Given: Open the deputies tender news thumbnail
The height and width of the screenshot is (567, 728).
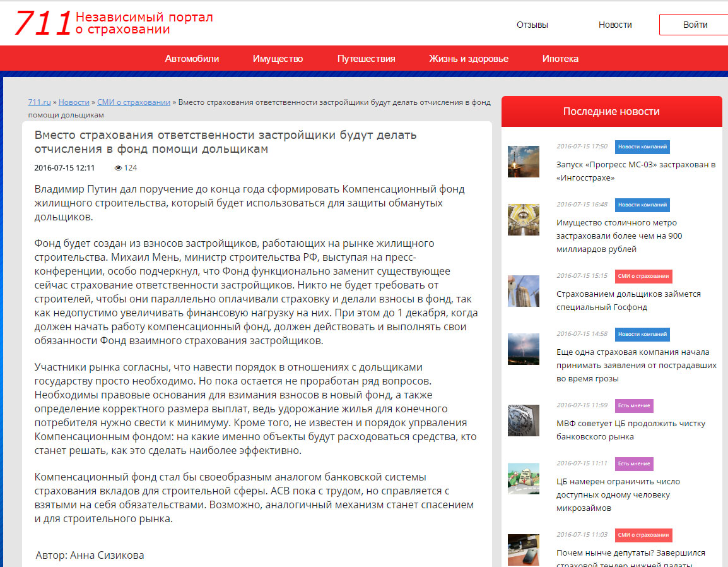Looking at the screenshot, I should 523,550.
